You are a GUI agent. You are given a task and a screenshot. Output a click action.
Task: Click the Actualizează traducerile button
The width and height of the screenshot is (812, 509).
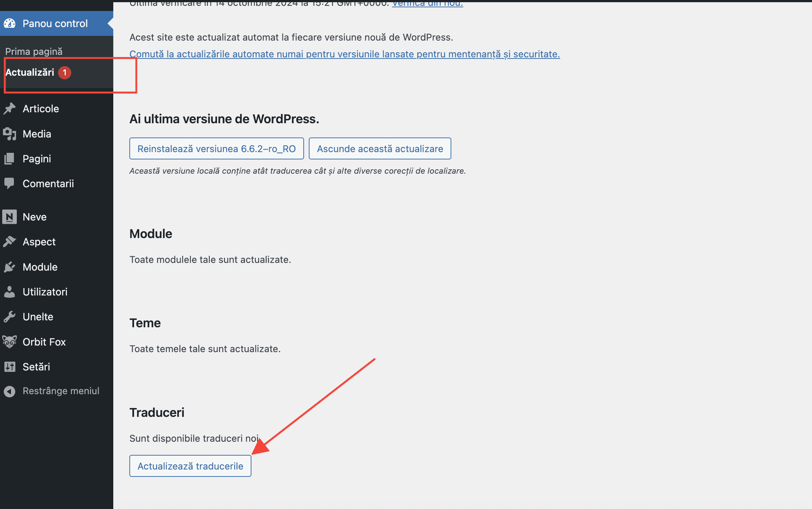coord(190,466)
